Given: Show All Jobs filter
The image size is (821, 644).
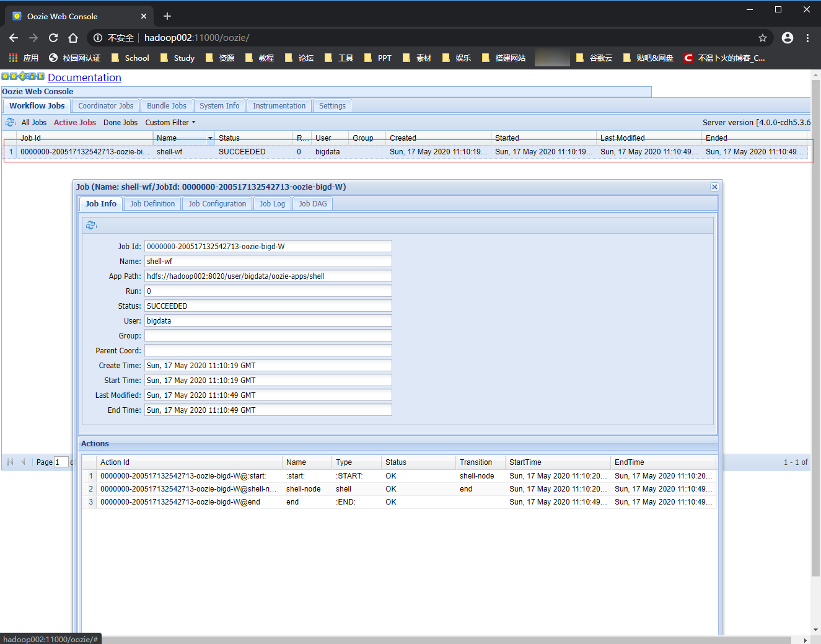Looking at the screenshot, I should (34, 123).
